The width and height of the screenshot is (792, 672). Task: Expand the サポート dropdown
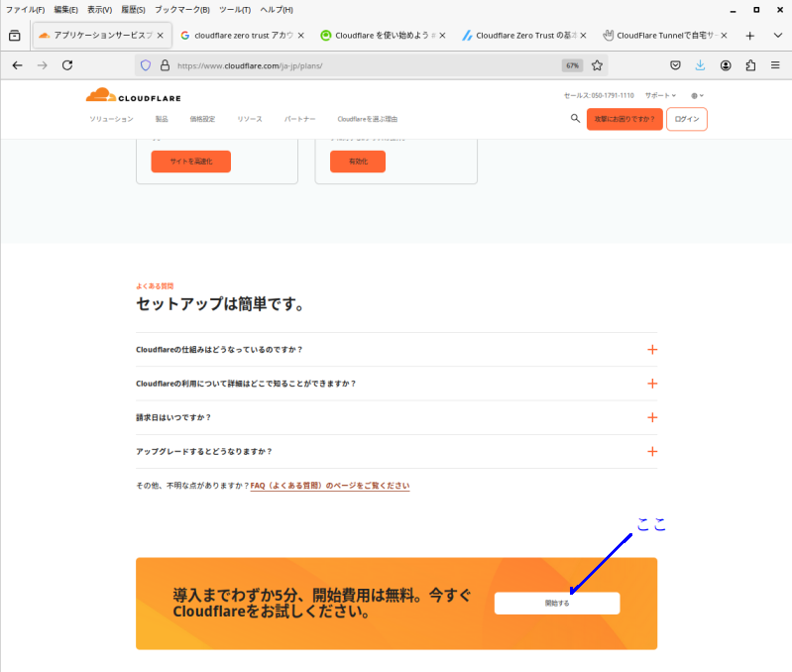tap(660, 95)
